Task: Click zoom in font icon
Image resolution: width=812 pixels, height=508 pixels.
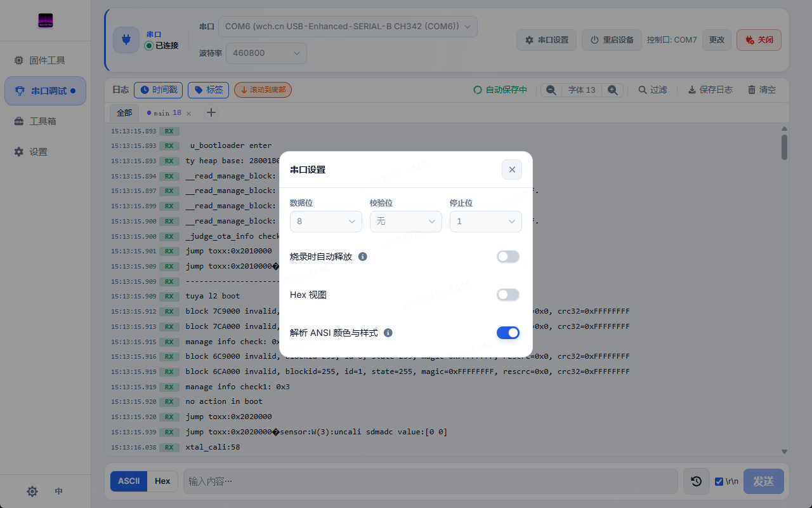Action: point(613,90)
